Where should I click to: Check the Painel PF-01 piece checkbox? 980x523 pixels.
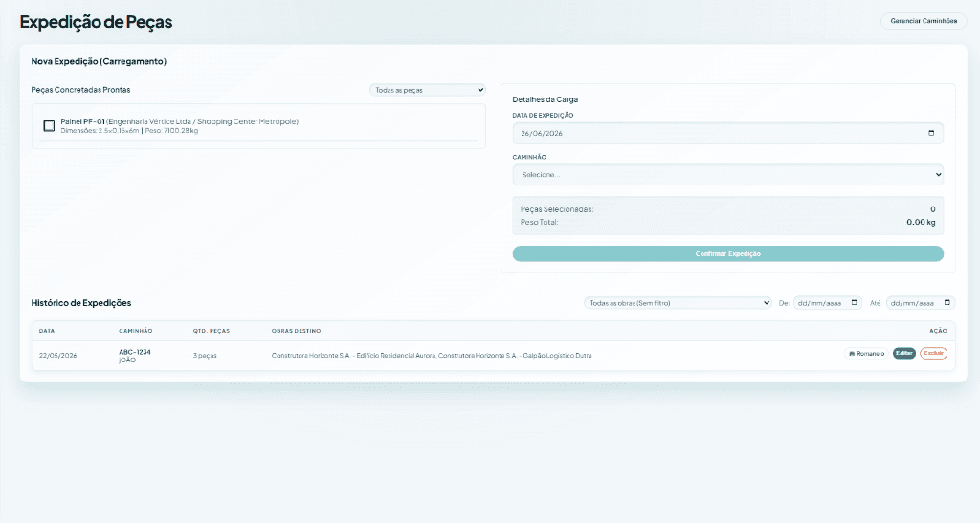(49, 126)
